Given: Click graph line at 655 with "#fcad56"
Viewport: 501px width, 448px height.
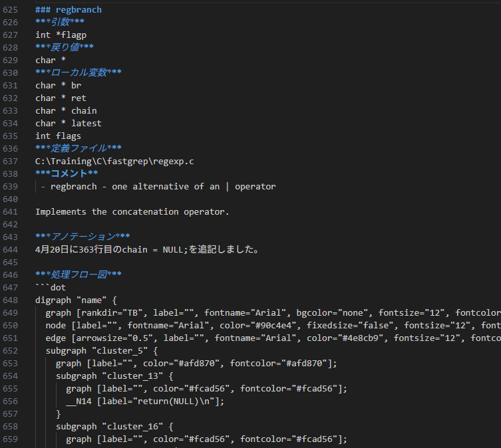Looking at the screenshot, I should tap(206, 389).
